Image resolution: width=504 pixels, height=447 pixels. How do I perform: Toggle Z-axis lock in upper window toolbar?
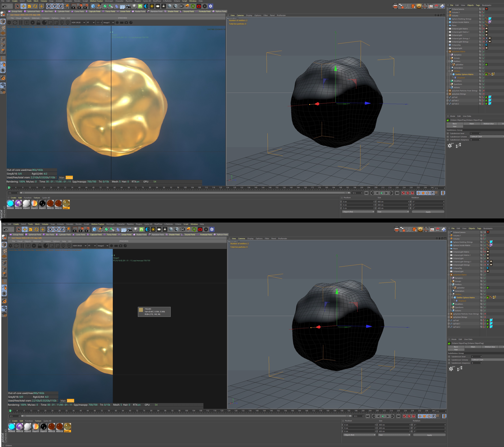pos(61,6)
